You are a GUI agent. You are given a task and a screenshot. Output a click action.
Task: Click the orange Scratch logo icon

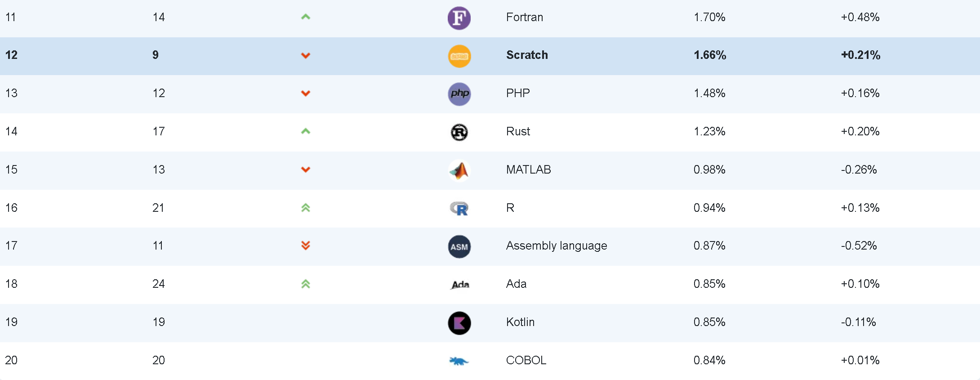pyautogui.click(x=459, y=56)
